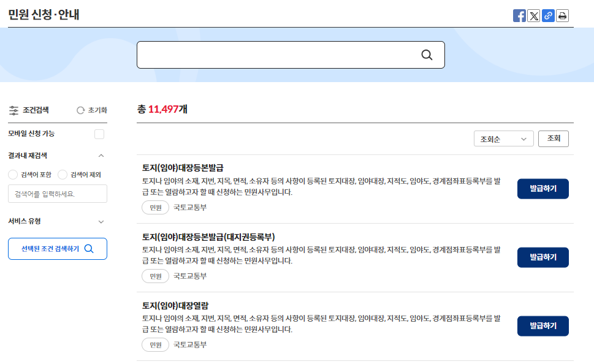Viewport: 594px width, 364px height.
Task: Select the 검색어 제외 radio button
Action: coord(63,175)
